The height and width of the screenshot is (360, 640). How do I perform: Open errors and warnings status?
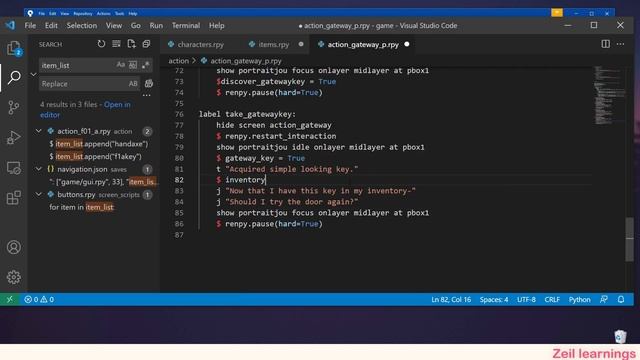(x=39, y=300)
